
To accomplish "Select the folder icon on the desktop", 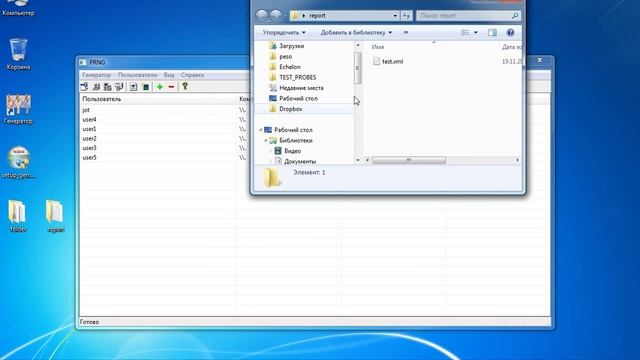I will click(x=18, y=216).
